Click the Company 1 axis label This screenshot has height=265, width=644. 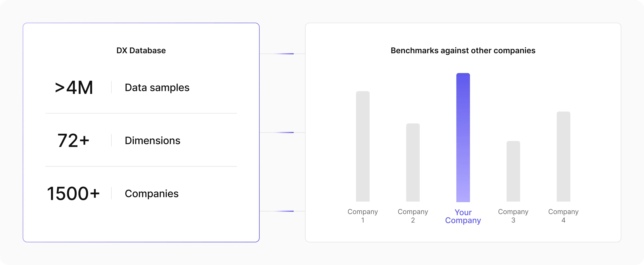coord(362,216)
